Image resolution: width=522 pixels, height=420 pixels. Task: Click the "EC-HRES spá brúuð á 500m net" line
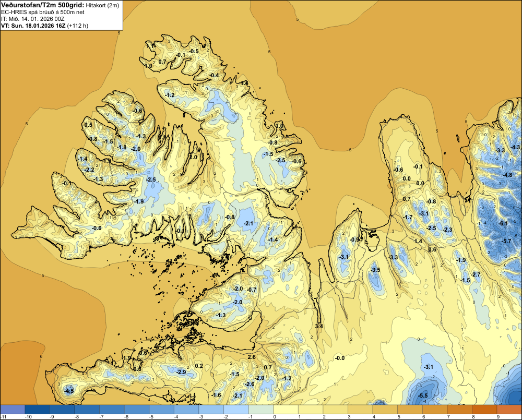click(43, 12)
